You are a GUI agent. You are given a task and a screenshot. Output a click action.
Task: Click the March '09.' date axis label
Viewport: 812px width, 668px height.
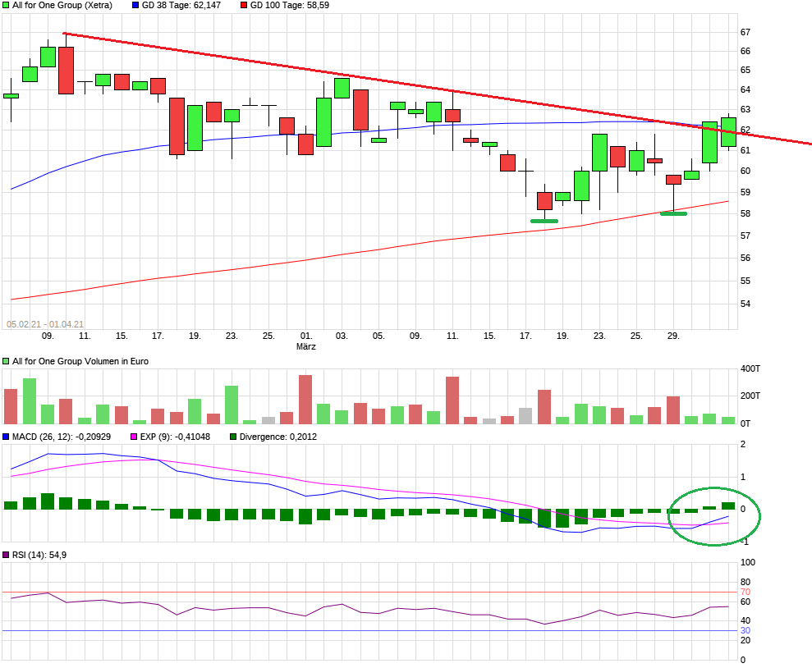(x=415, y=336)
